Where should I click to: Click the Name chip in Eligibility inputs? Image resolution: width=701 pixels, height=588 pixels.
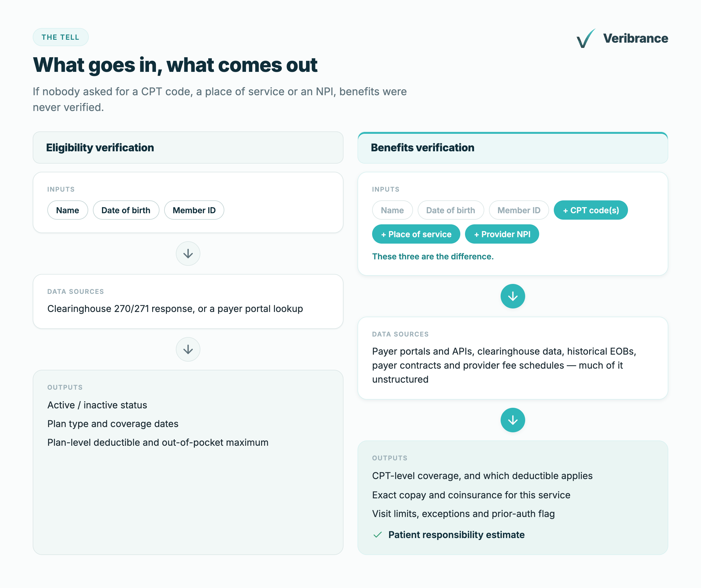coord(68,210)
